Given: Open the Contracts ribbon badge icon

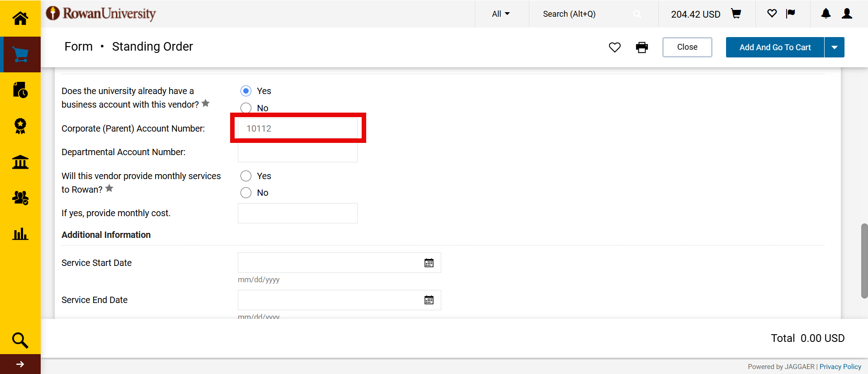Looking at the screenshot, I should click(20, 126).
